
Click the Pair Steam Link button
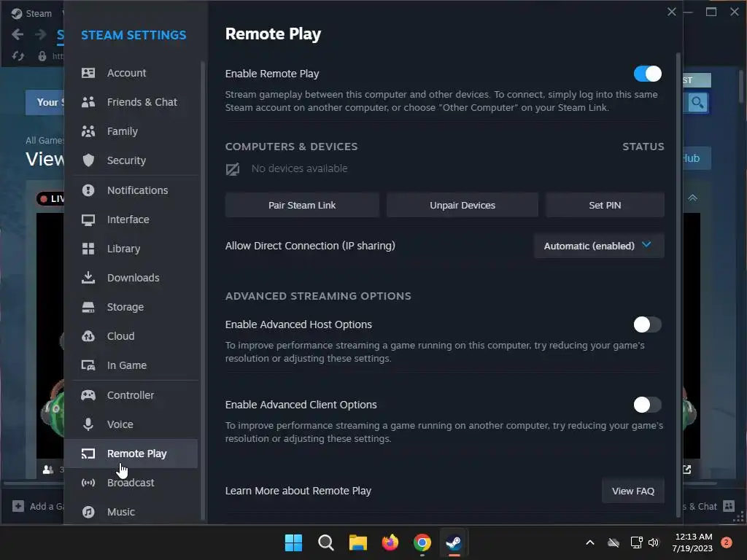pyautogui.click(x=302, y=205)
